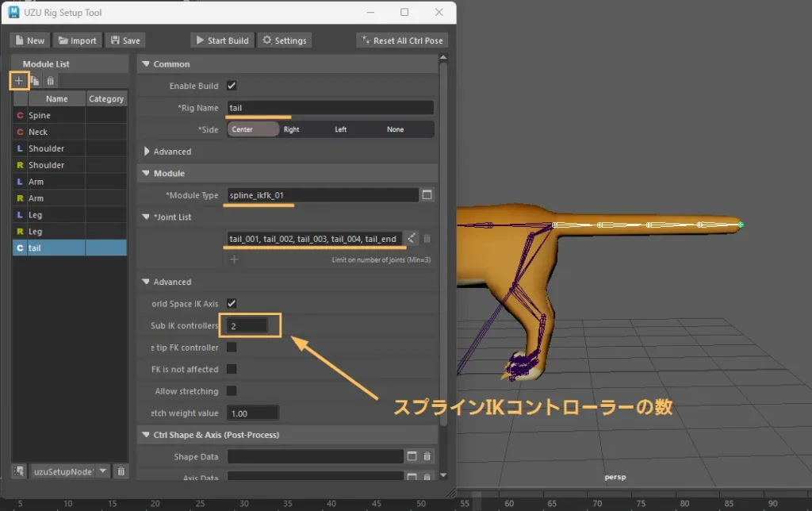Enable tip FK controller checkbox
The image size is (812, 511).
click(x=232, y=348)
